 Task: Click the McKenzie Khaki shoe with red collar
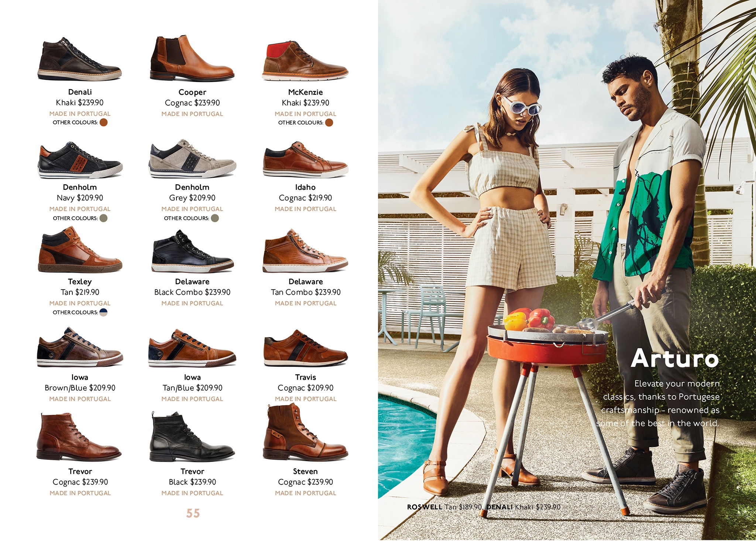pos(305,61)
